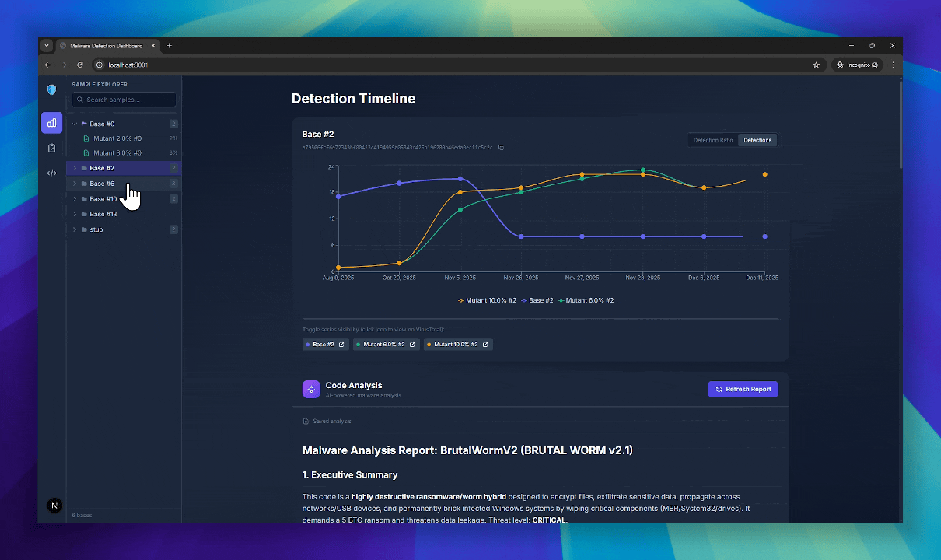Image resolution: width=941 pixels, height=560 pixels.
Task: Click the Mutant 2.0% #0 document icon
Action: tap(86, 138)
